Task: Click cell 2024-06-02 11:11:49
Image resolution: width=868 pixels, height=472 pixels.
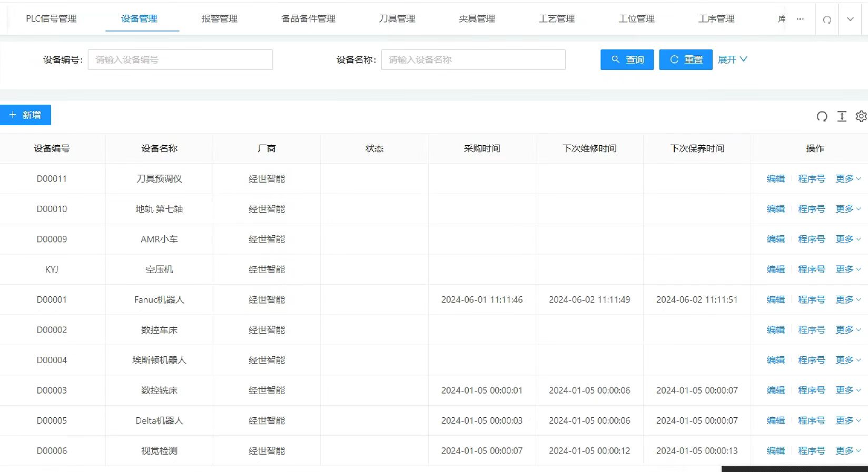Action: (589, 300)
